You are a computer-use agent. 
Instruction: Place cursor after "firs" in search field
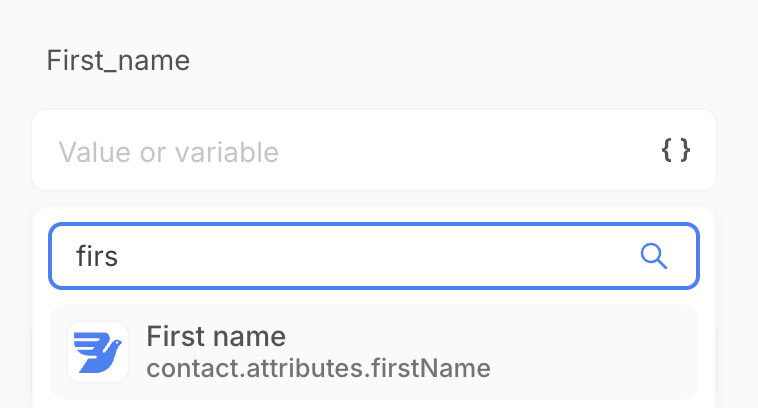point(121,256)
